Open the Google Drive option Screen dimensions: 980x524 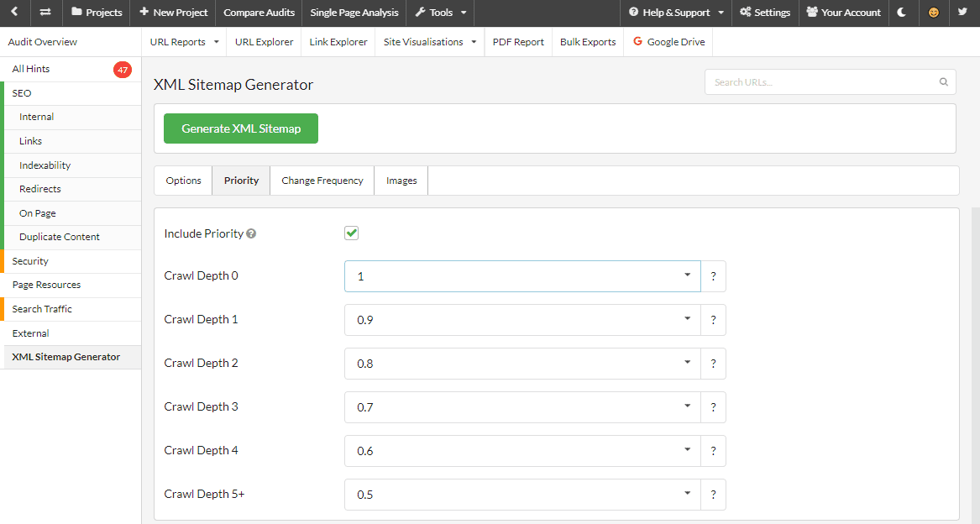pos(668,42)
